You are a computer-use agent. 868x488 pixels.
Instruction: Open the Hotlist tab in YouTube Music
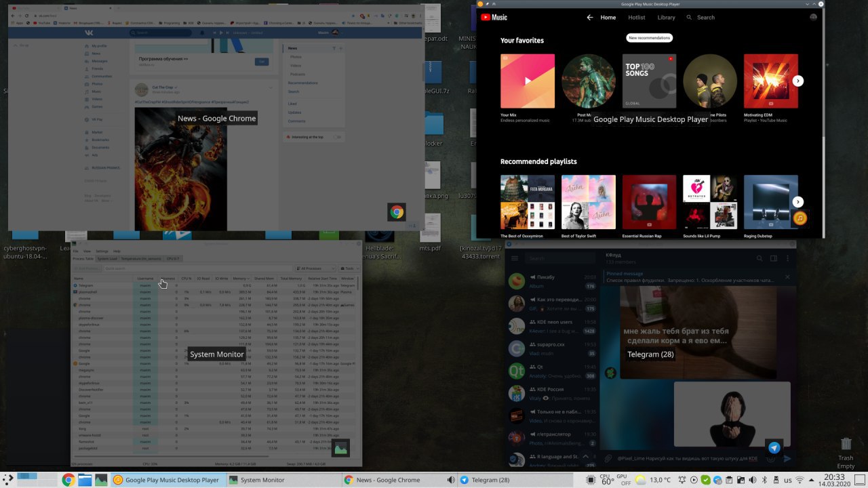coord(637,18)
